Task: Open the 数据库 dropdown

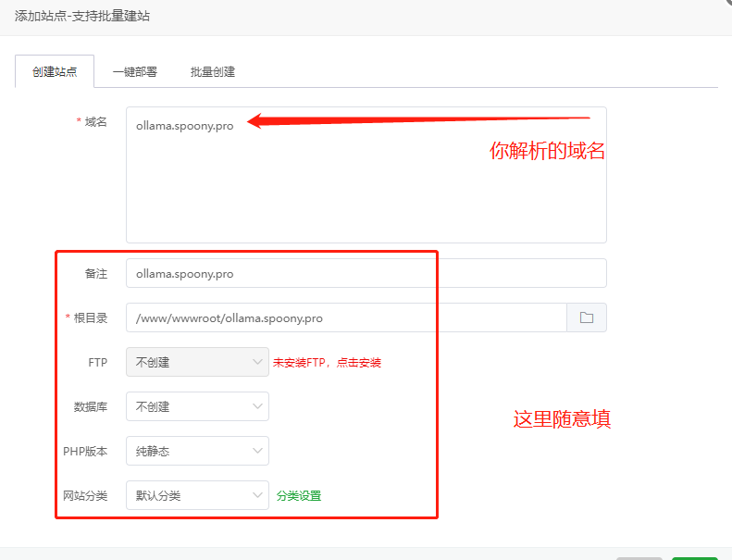Action: (197, 406)
